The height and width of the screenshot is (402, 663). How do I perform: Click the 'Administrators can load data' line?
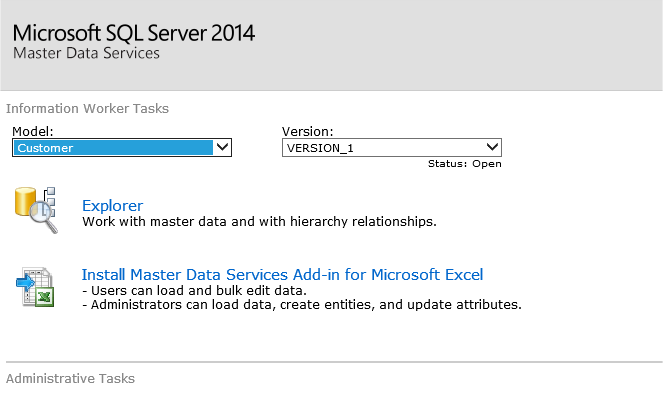coord(301,304)
